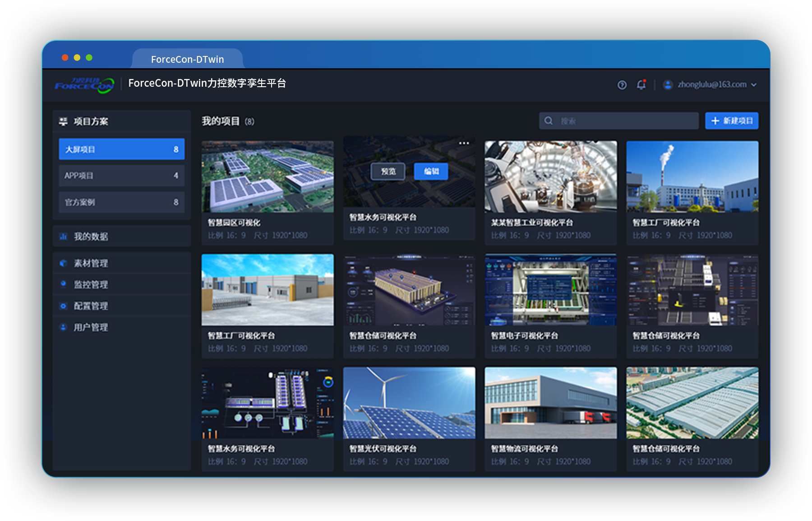The width and height of the screenshot is (812, 521).
Task: Click the user avatar icon
Action: (x=668, y=85)
